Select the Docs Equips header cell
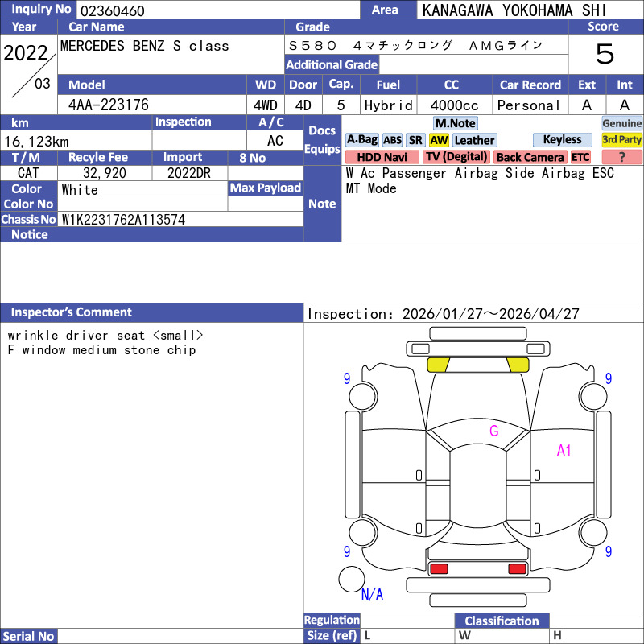Viewport: 644px width, 644px height. point(322,140)
